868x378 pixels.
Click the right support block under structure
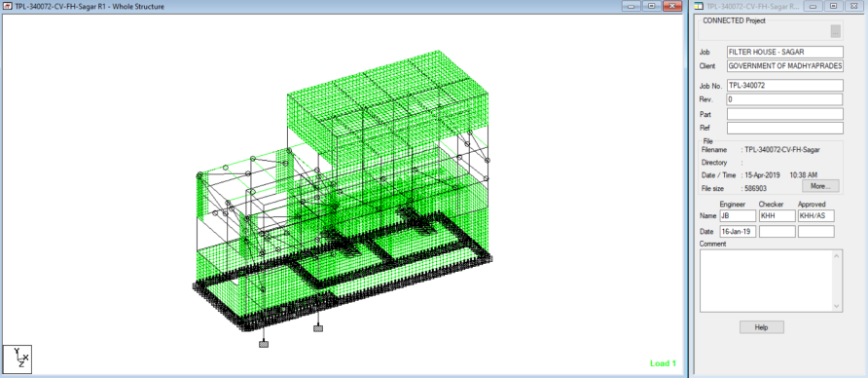pos(318,328)
